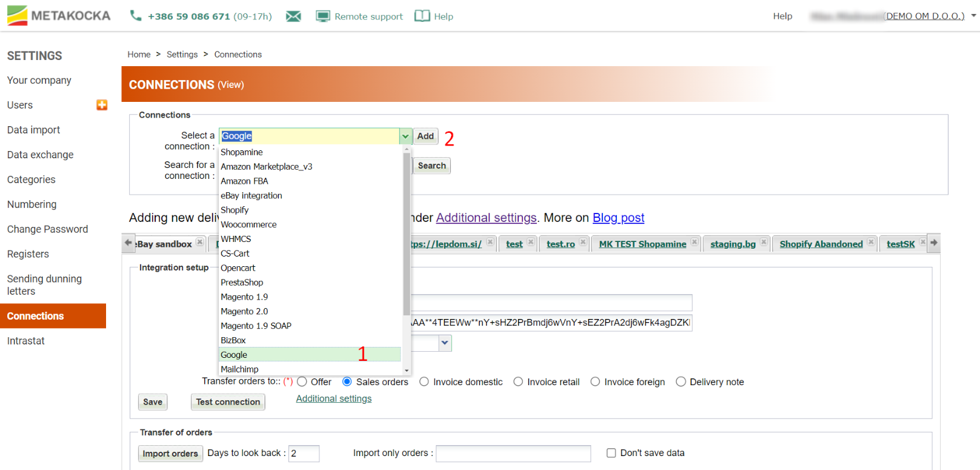
Task: Choose Amazon Marketplace_v3 from the list
Action: tap(310, 167)
